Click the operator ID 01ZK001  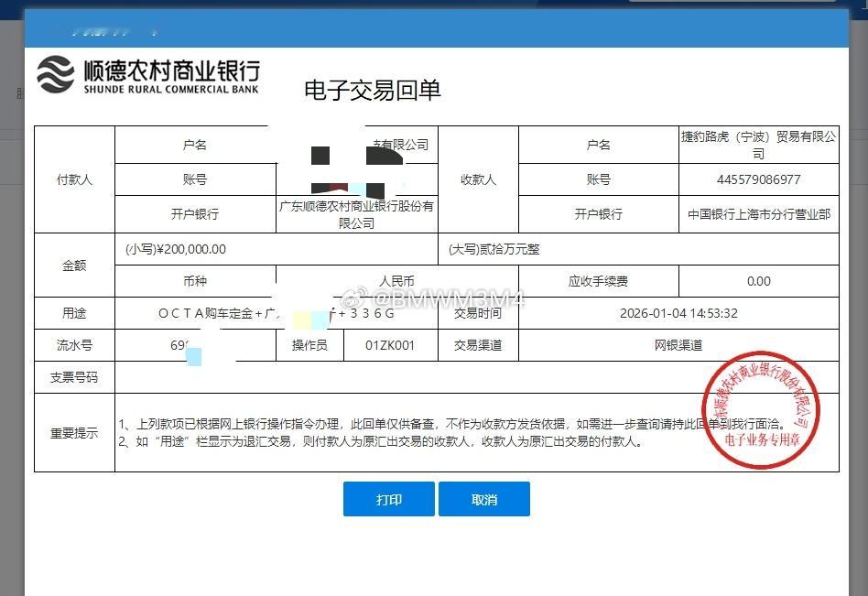390,345
